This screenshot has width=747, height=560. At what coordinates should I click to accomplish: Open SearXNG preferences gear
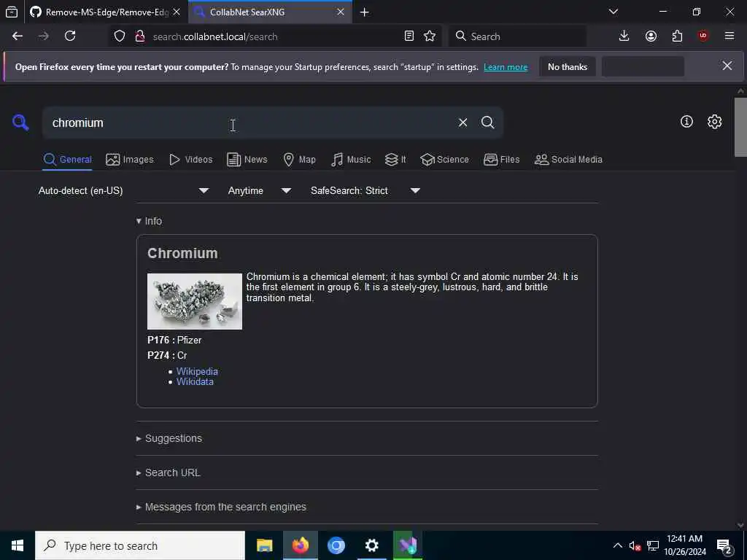pyautogui.click(x=714, y=122)
